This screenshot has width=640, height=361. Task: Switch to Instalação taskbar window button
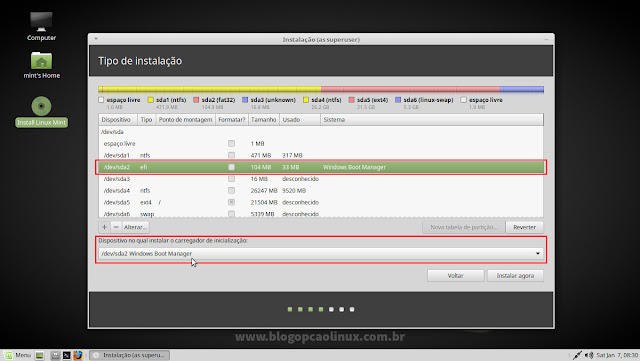pyautogui.click(x=129, y=355)
